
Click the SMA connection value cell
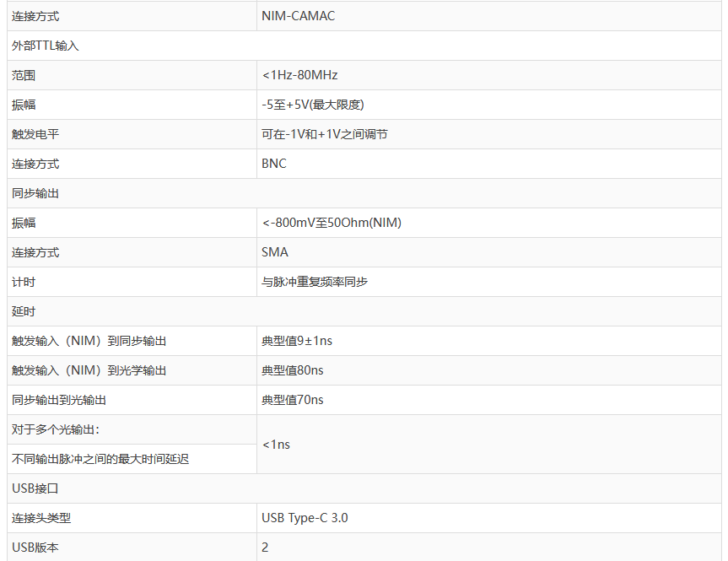pos(275,252)
